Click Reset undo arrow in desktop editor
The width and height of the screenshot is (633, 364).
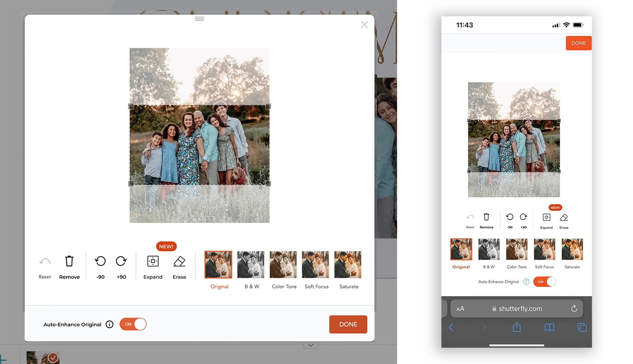[45, 261]
